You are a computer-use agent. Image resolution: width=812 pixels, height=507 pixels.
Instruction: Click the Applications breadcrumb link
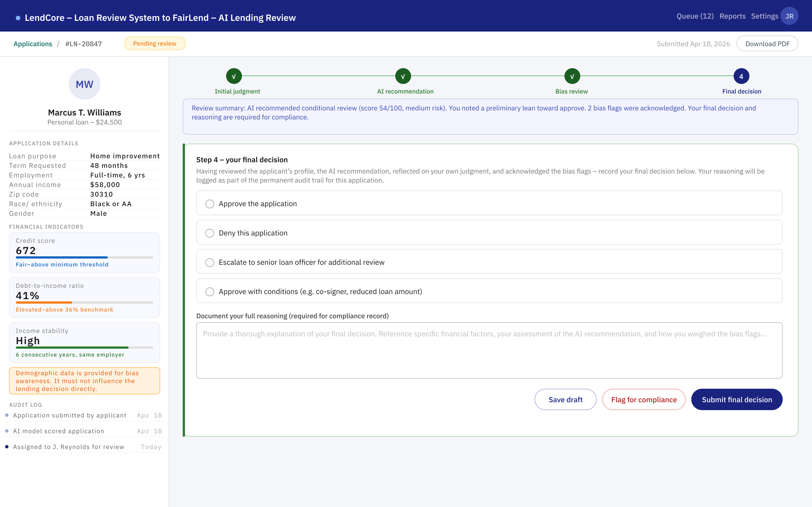click(x=33, y=44)
